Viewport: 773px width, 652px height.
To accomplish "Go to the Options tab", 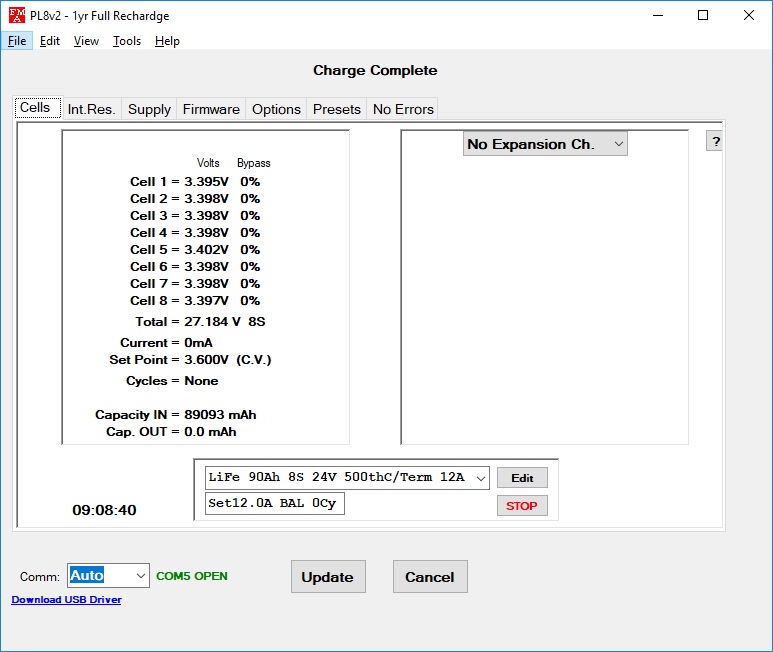I will [x=276, y=109].
